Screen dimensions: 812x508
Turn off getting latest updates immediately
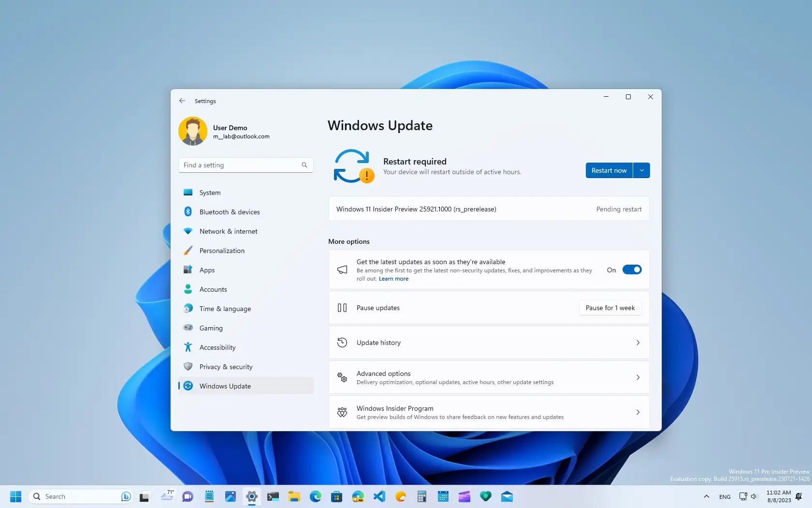[632, 269]
